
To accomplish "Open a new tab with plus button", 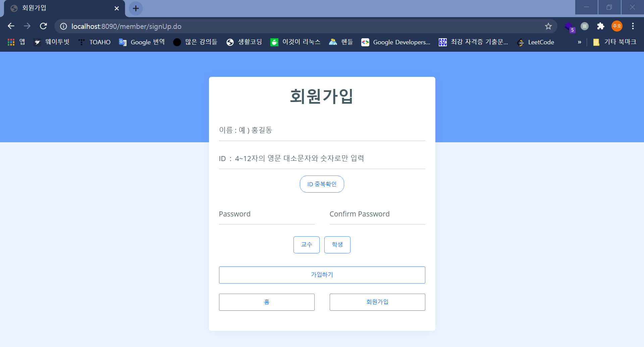I will (136, 8).
